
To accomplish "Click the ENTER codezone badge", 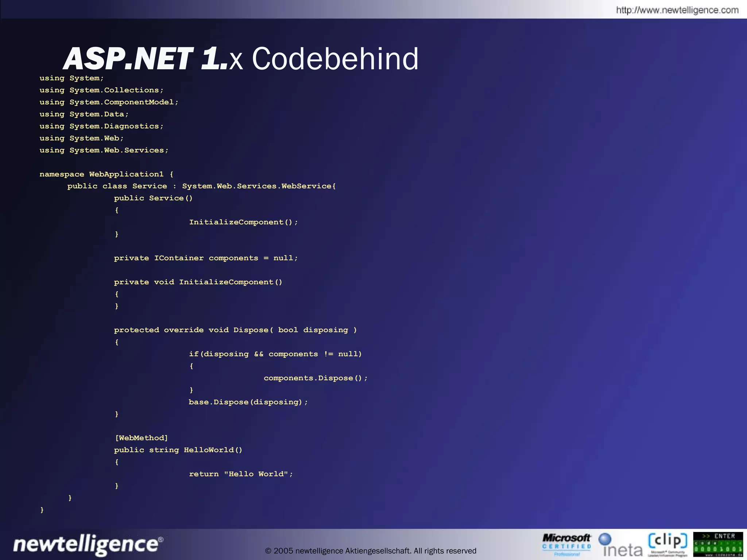I will click(x=718, y=544).
